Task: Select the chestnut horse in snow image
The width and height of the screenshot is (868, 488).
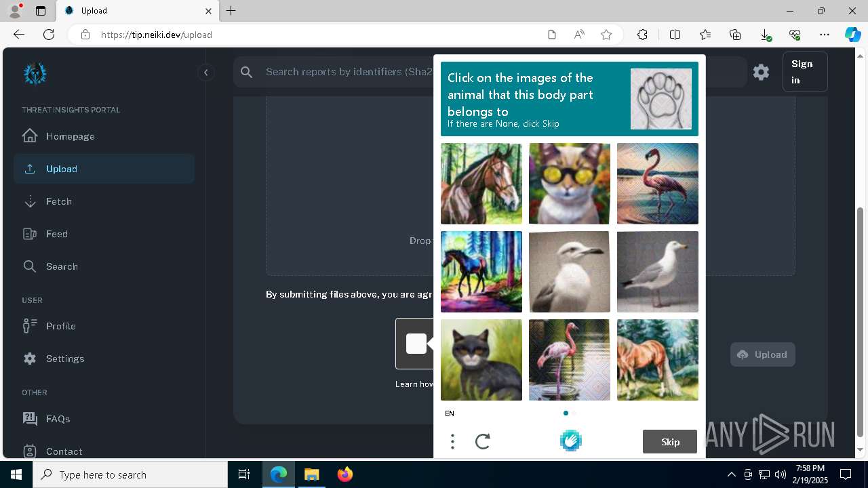Action: tap(658, 360)
